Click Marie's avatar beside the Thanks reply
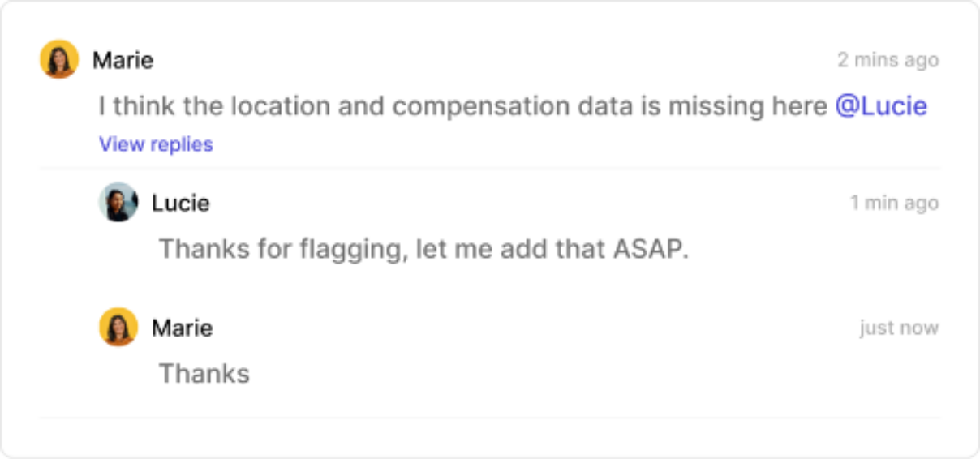The height and width of the screenshot is (459, 980). (118, 328)
